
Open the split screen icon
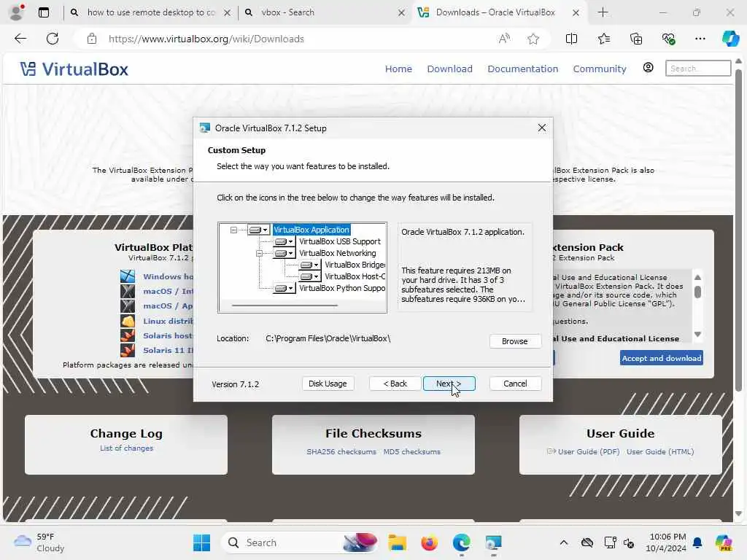571,39
